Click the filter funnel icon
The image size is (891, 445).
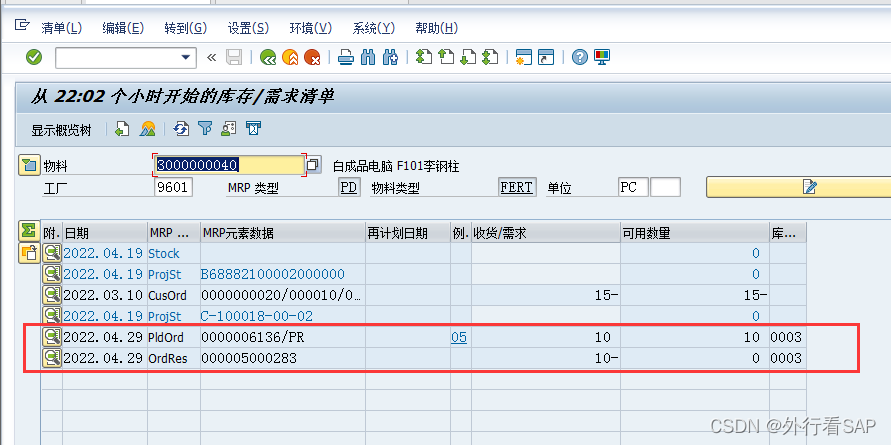205,129
